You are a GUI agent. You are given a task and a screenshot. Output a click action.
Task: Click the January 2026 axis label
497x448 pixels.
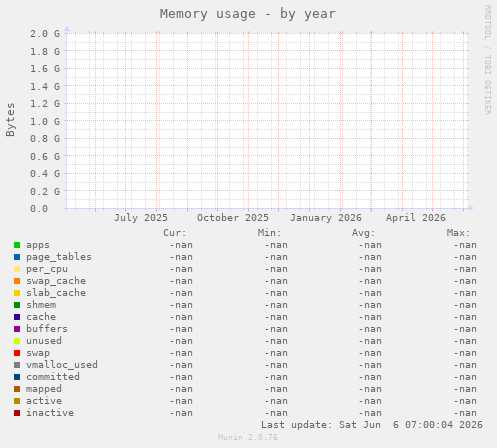coord(326,218)
